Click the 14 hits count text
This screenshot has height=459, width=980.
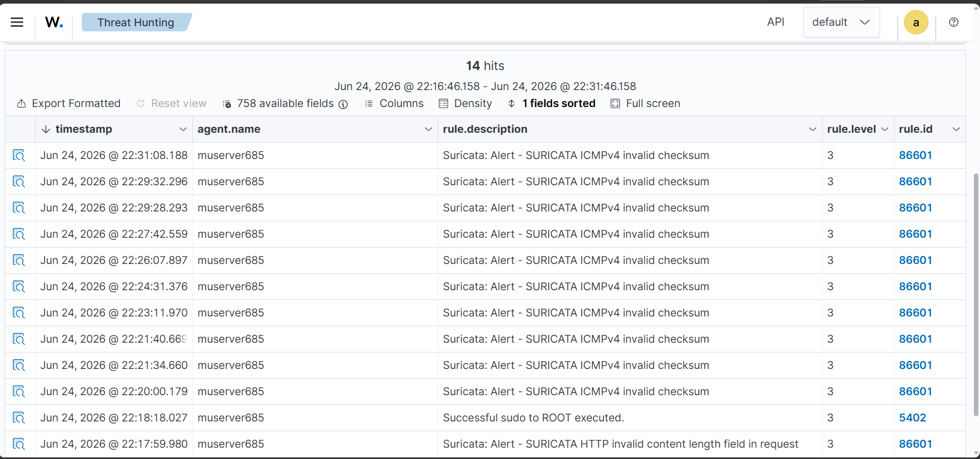(485, 66)
